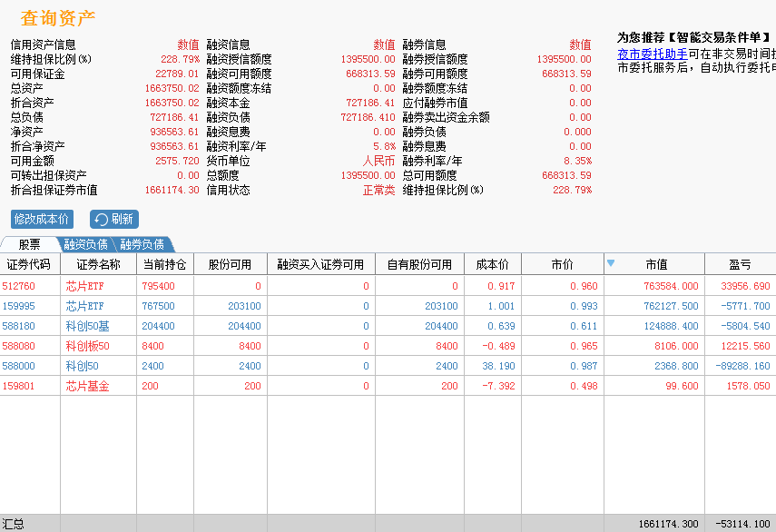Select the row with code 159801
The image size is (776, 532).
388,386
